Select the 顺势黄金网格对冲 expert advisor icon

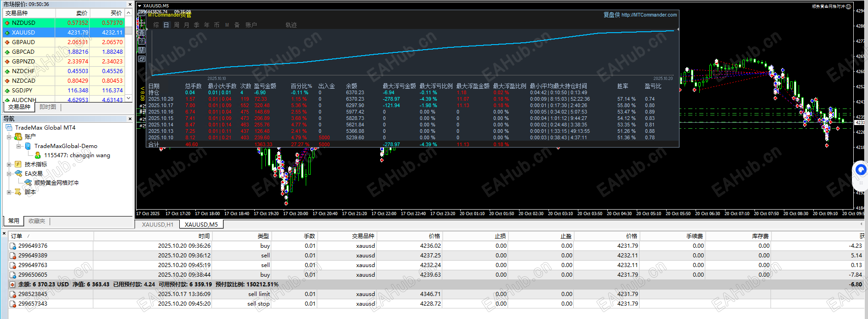click(x=28, y=182)
